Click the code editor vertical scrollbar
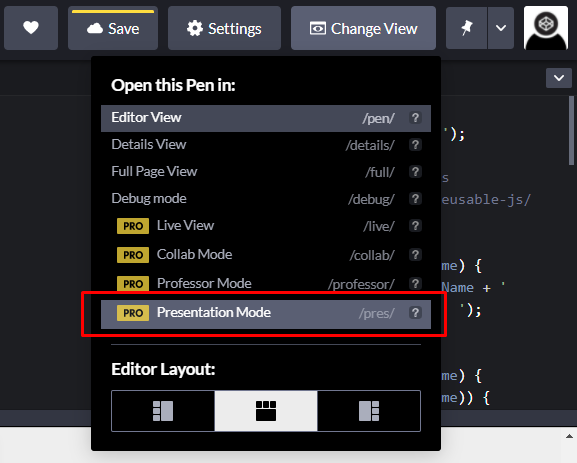Viewport: 577px width, 463px height. [571, 131]
